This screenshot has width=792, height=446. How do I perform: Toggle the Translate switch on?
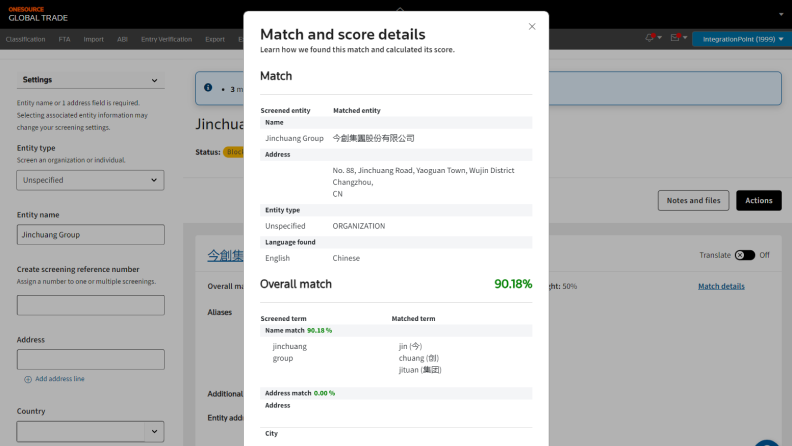point(744,255)
